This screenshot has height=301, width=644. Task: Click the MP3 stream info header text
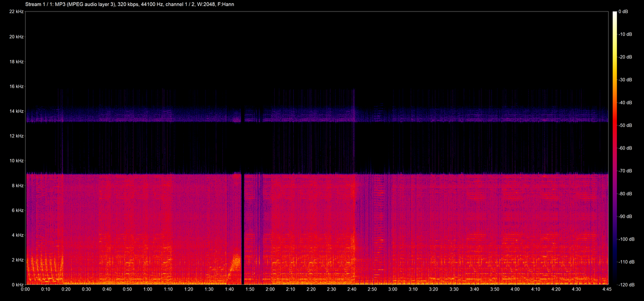[129, 4]
